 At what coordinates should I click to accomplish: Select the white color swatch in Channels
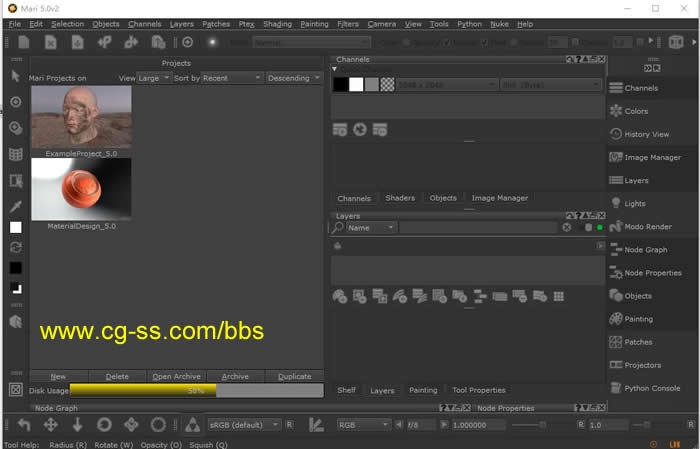(356, 84)
